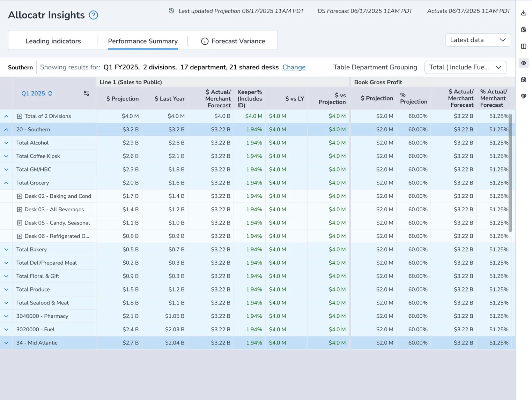Open the calendar-clock icon in the sidebar
The image size is (532, 400).
pos(524,80)
